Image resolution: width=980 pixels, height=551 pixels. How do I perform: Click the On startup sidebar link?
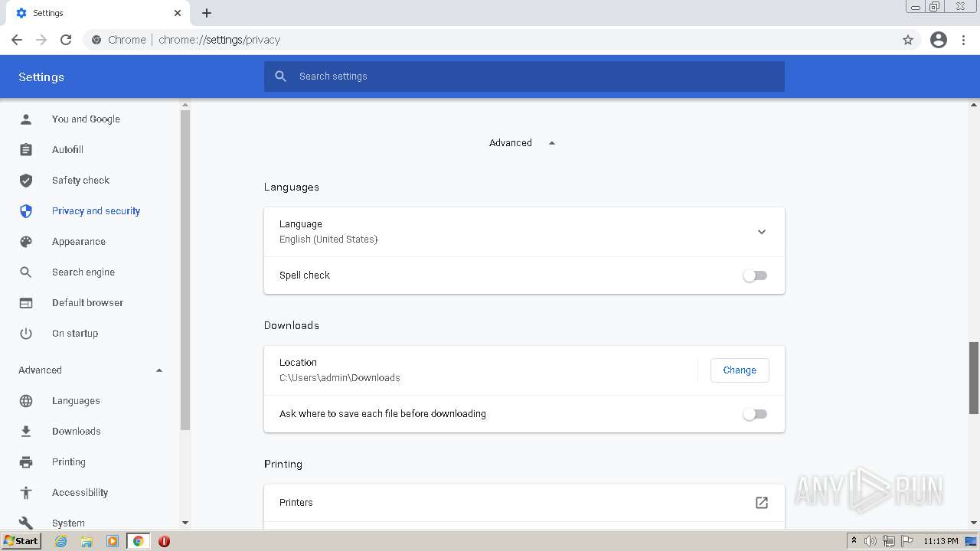pos(75,333)
